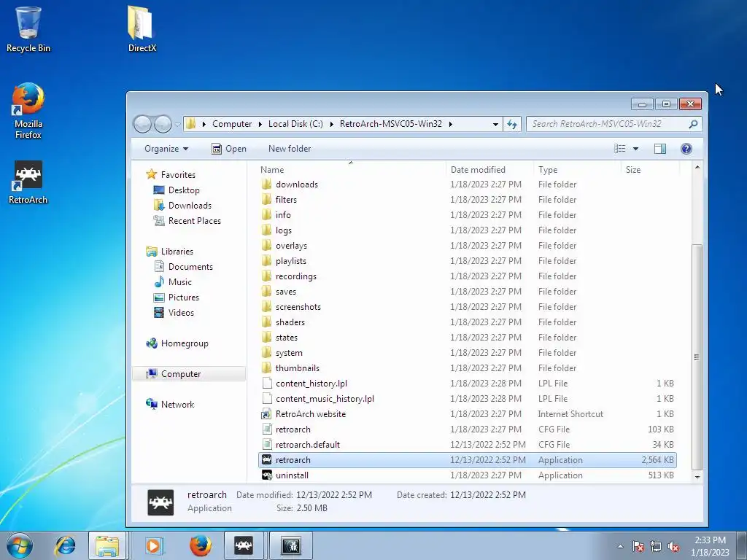Expand the RetroArch-MSVC05-Win32 breadcrumb arrow

(450, 124)
